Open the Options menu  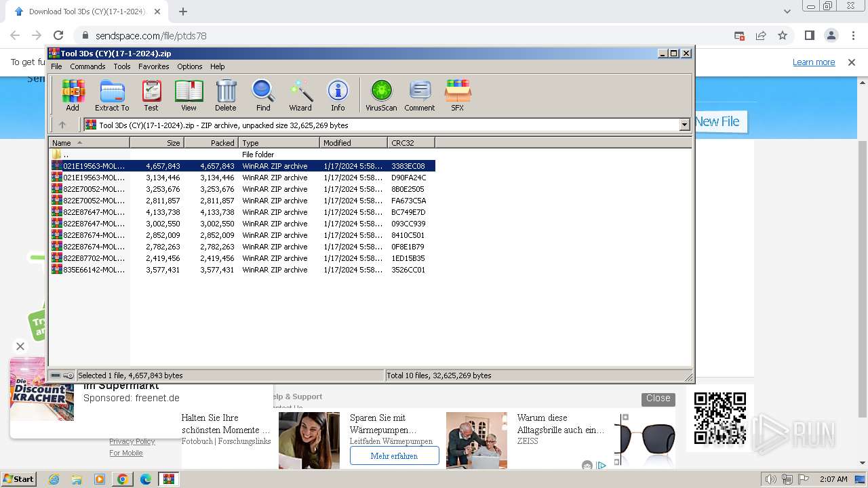[190, 66]
